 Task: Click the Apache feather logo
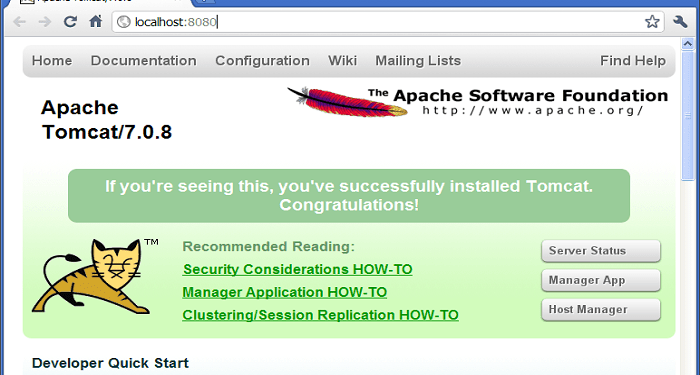(347, 102)
